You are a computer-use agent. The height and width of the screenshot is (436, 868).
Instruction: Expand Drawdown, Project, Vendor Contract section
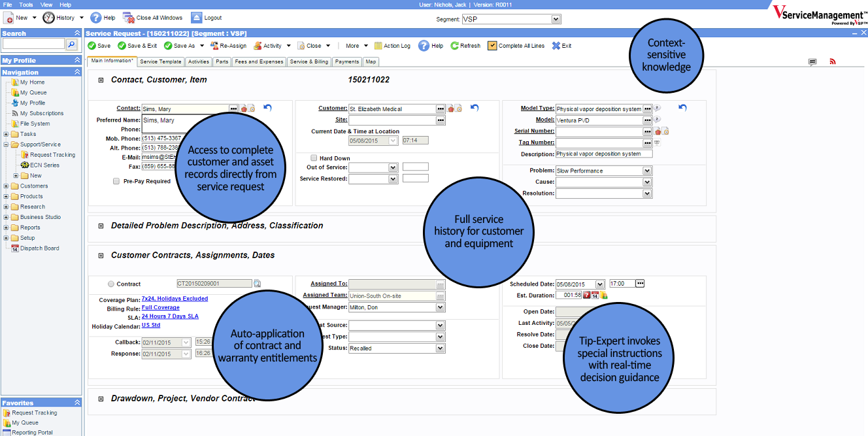coord(101,399)
